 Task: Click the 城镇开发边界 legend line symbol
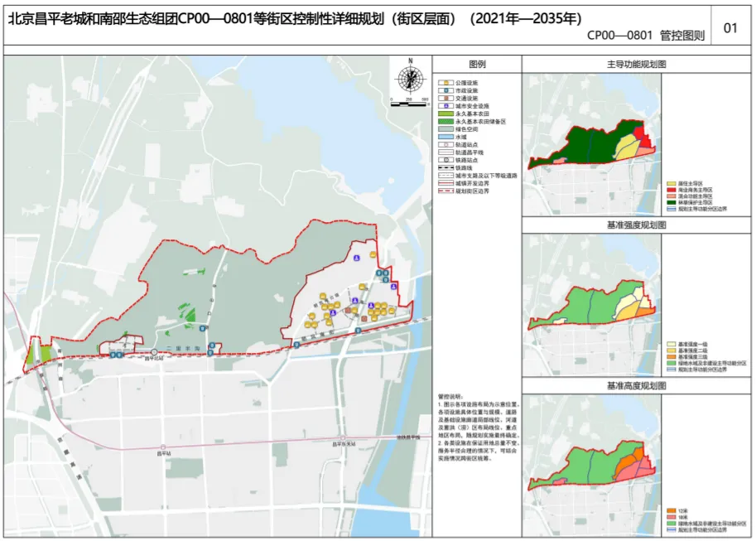coord(445,183)
